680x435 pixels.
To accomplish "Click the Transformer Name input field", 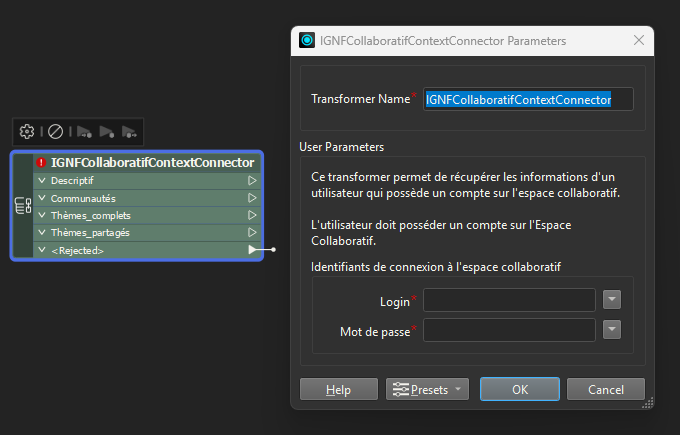I will click(x=528, y=99).
